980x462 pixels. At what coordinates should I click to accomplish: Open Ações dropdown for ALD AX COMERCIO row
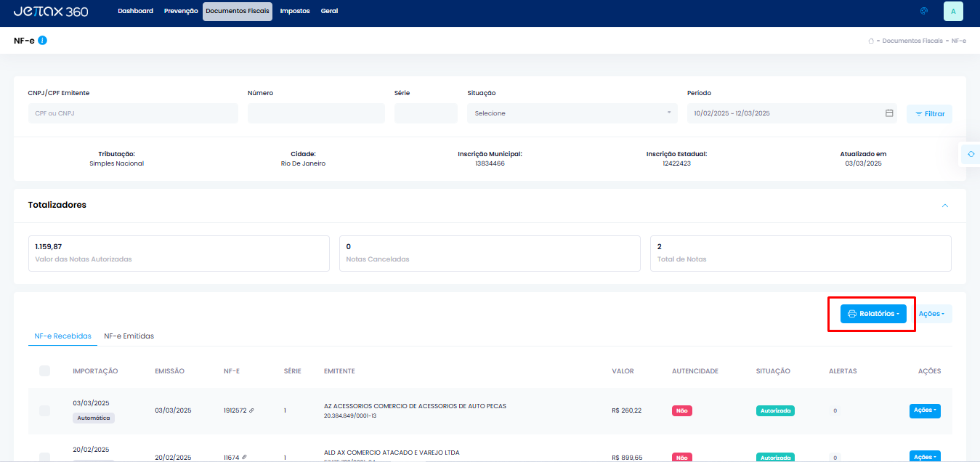925,457
